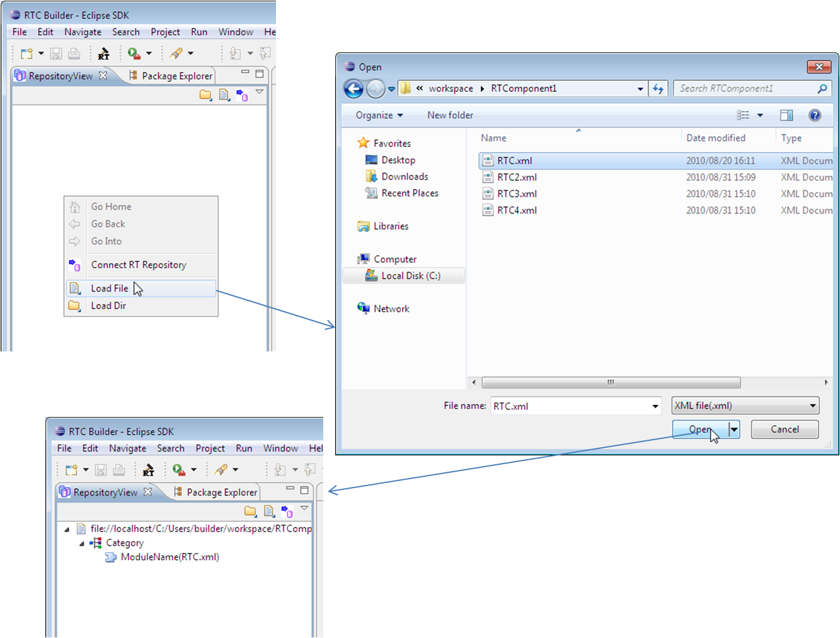Click the Save icon in the toolbar
The image size is (840, 638).
pos(55,53)
